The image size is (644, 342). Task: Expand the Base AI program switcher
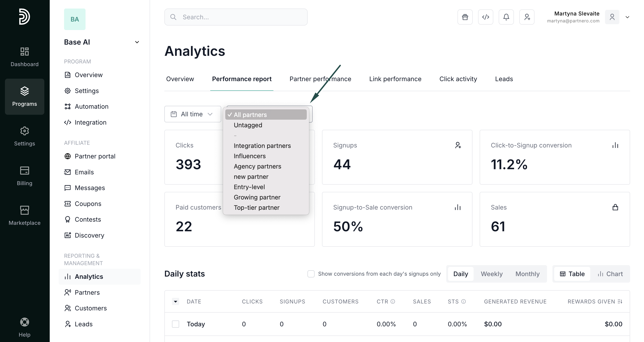[137, 42]
